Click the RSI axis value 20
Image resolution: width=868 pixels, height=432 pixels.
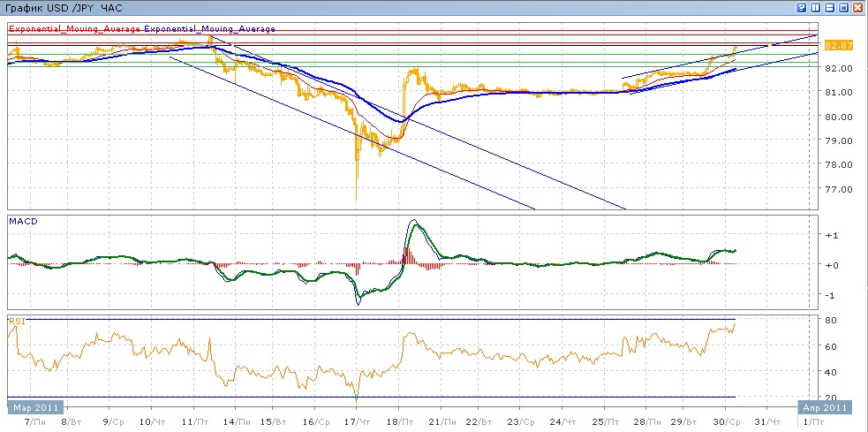click(x=832, y=398)
